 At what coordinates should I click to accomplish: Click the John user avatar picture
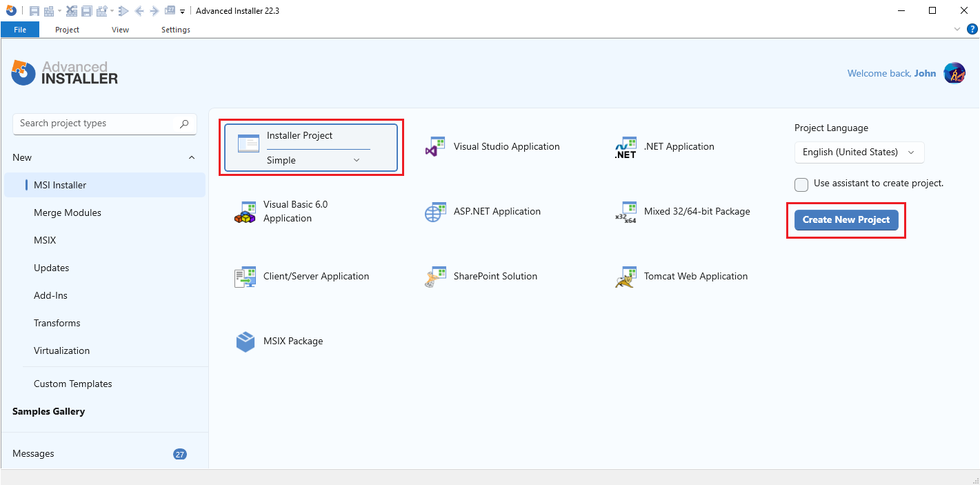(954, 73)
